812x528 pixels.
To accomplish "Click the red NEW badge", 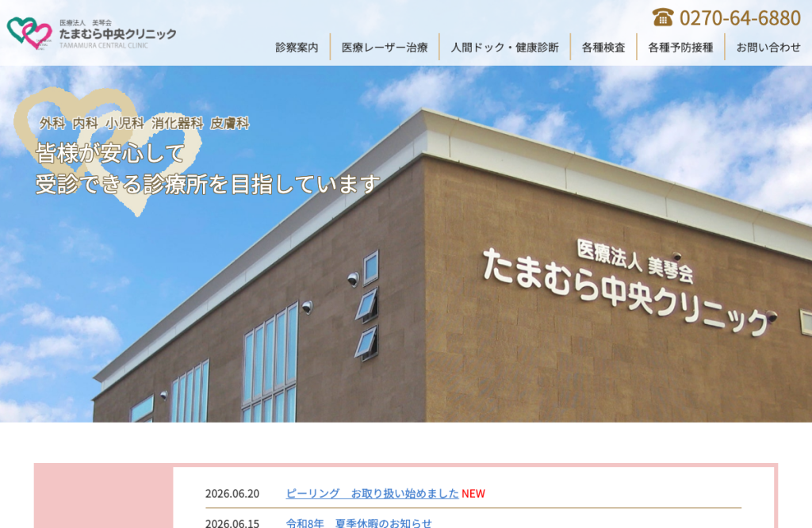I will coord(473,494).
